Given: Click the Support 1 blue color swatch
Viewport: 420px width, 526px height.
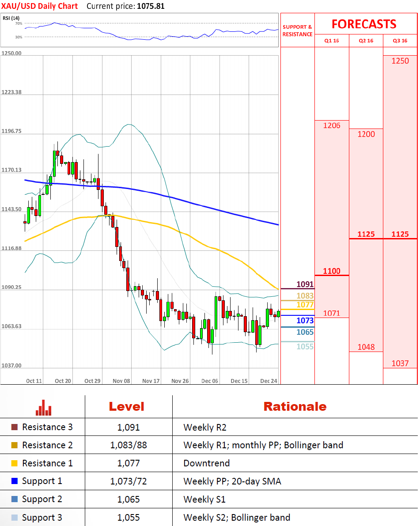Looking at the screenshot, I should 15,481.
